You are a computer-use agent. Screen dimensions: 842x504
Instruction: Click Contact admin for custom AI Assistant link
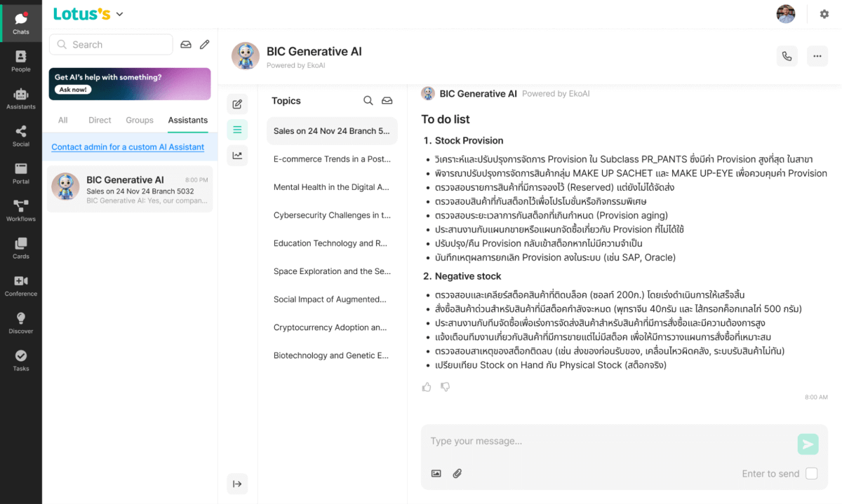click(x=128, y=147)
